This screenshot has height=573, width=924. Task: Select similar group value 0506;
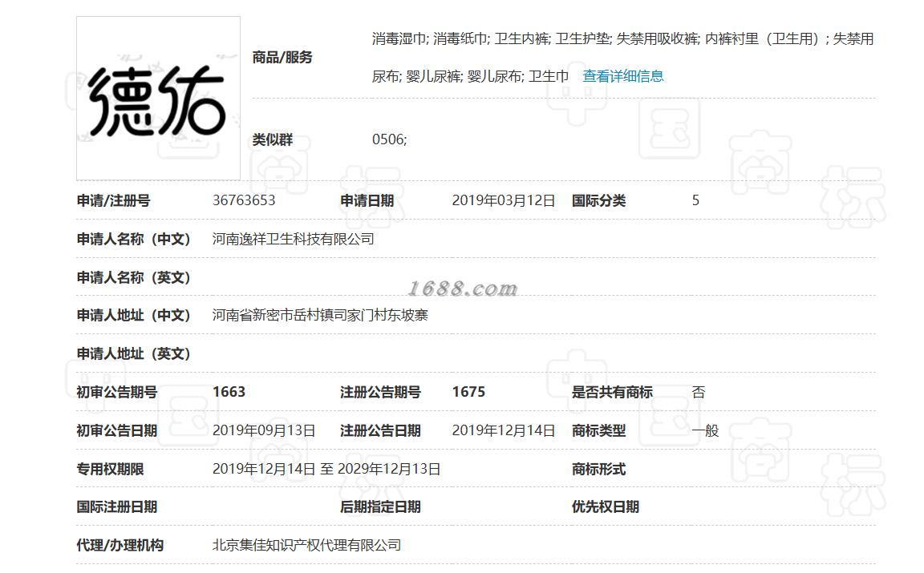(390, 139)
